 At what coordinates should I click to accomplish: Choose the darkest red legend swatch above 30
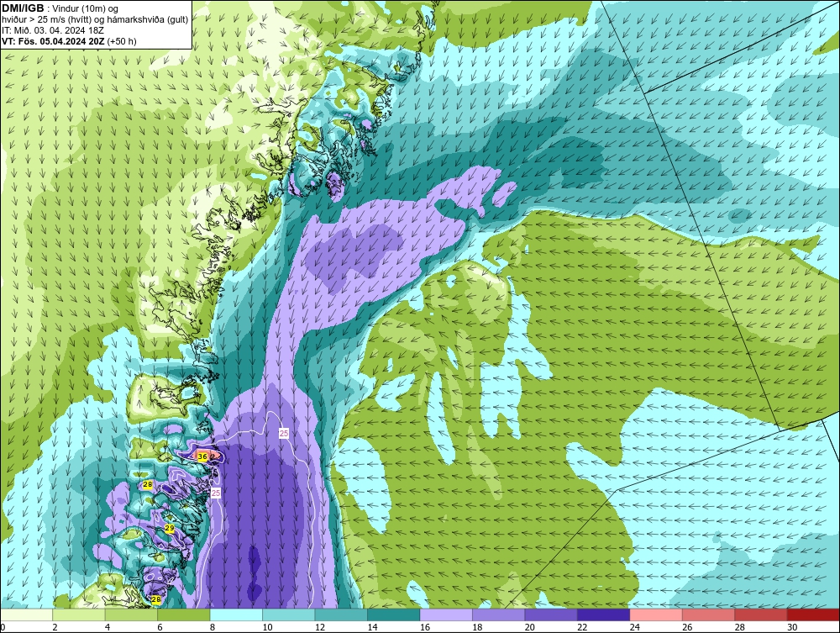point(814,615)
